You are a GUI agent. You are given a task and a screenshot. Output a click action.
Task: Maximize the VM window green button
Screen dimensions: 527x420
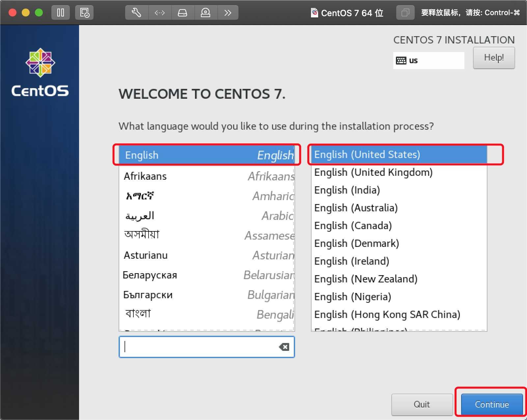click(x=39, y=13)
